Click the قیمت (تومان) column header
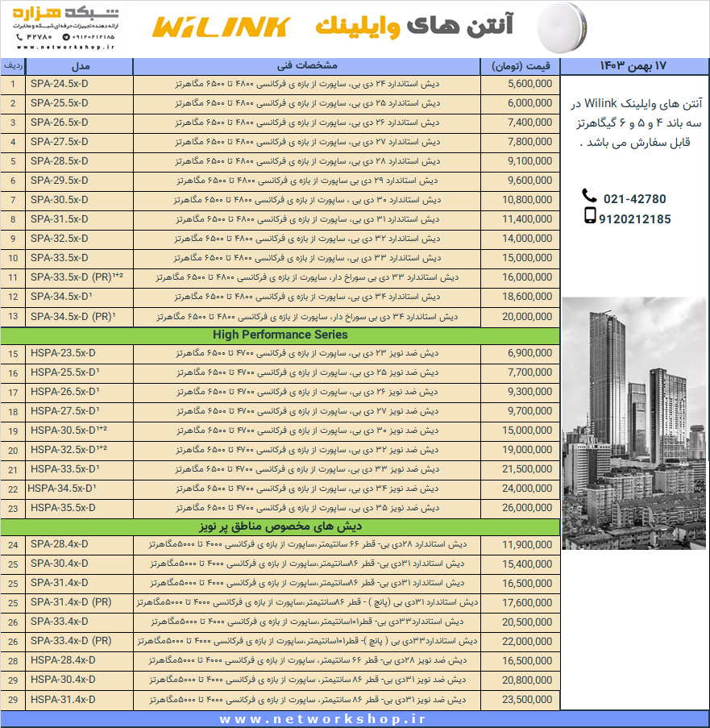Viewport: 710px width, 728px height. click(520, 66)
